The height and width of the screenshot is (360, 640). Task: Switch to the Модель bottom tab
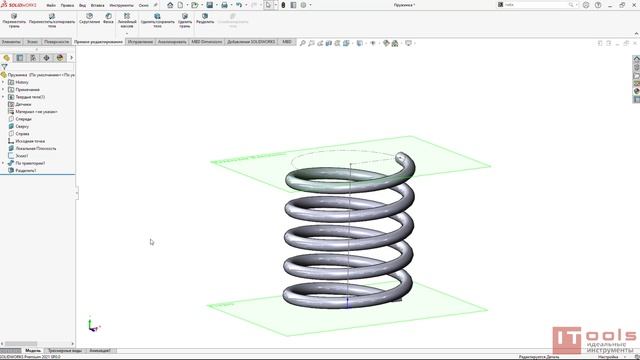pyautogui.click(x=33, y=350)
